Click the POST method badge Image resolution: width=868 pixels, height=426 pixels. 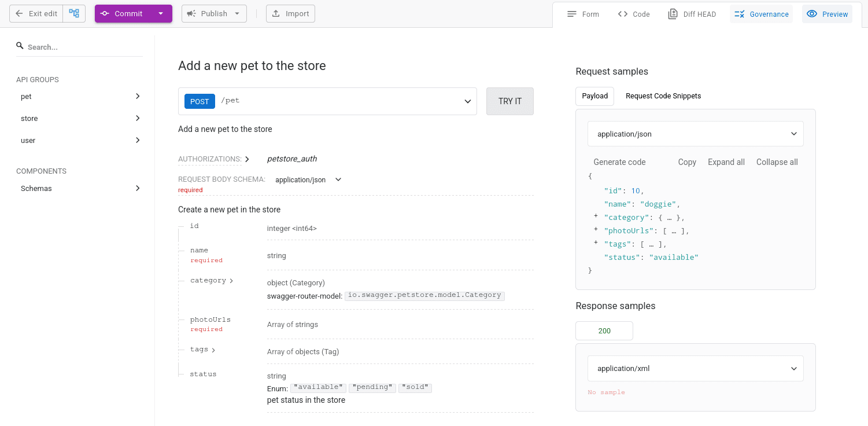coord(200,101)
